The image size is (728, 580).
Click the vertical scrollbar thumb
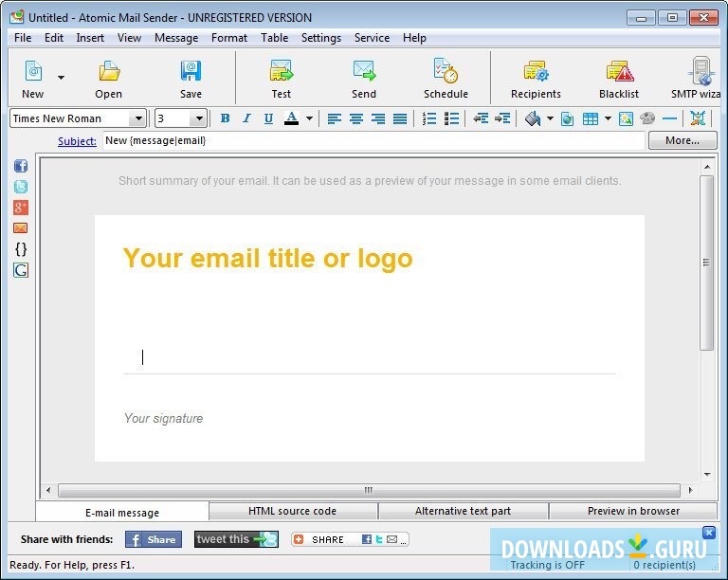coord(706,263)
